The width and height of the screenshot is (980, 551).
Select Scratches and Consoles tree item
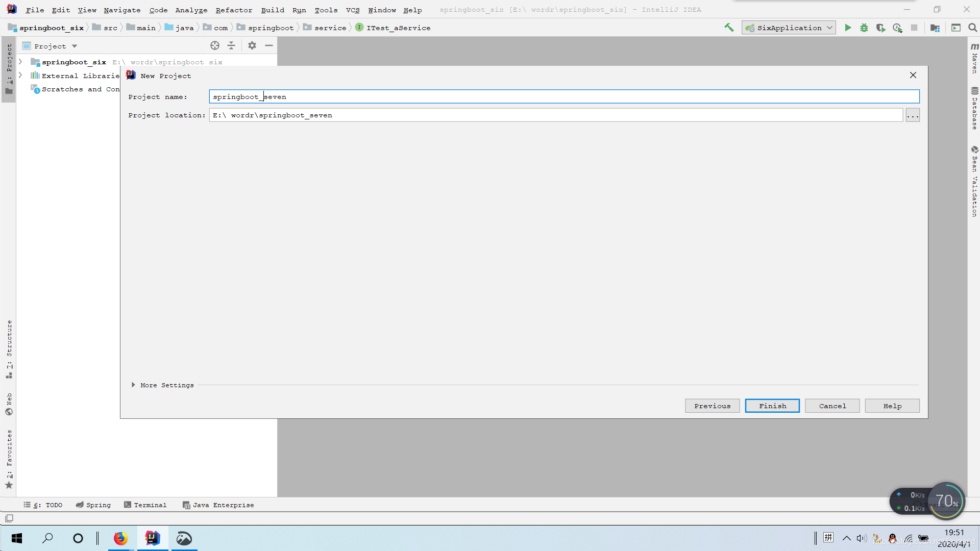75,89
